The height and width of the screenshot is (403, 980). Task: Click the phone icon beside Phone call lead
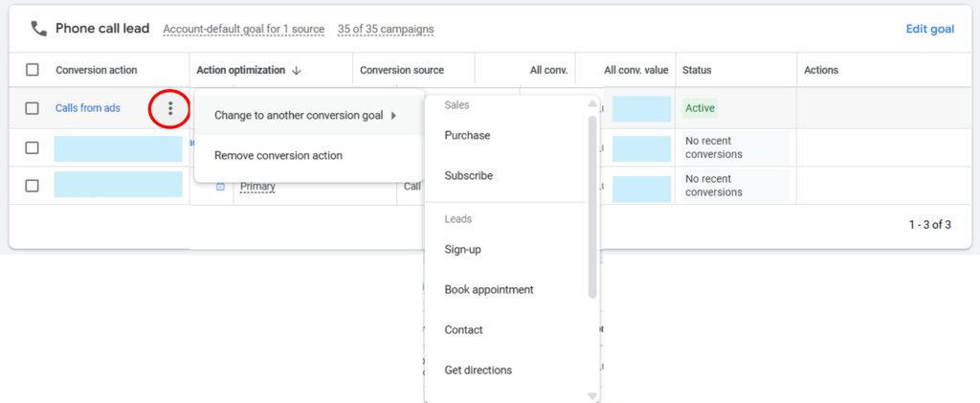tap(38, 28)
